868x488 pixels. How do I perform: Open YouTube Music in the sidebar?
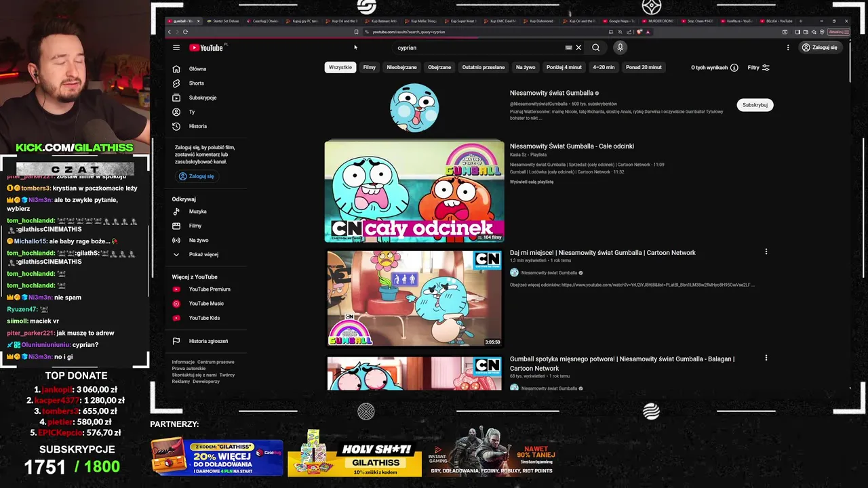point(205,304)
